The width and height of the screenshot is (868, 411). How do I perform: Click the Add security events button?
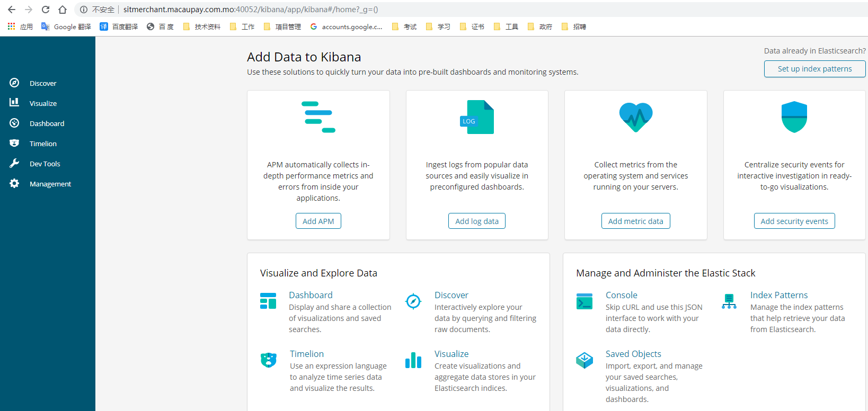[794, 221]
